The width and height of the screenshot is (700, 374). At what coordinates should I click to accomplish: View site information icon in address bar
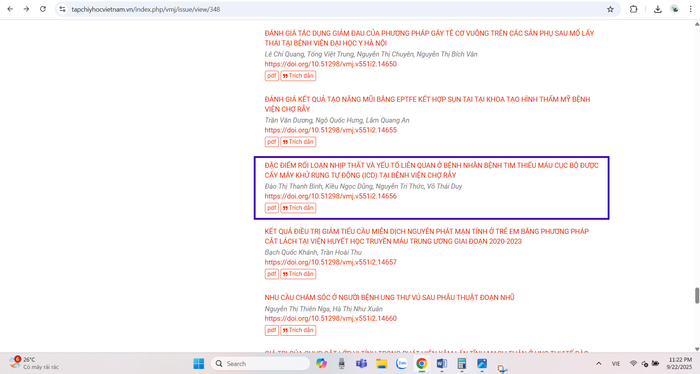pos(62,9)
